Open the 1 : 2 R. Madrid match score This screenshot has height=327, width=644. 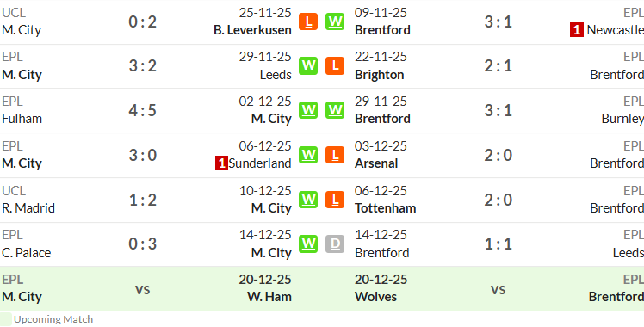[x=143, y=200]
